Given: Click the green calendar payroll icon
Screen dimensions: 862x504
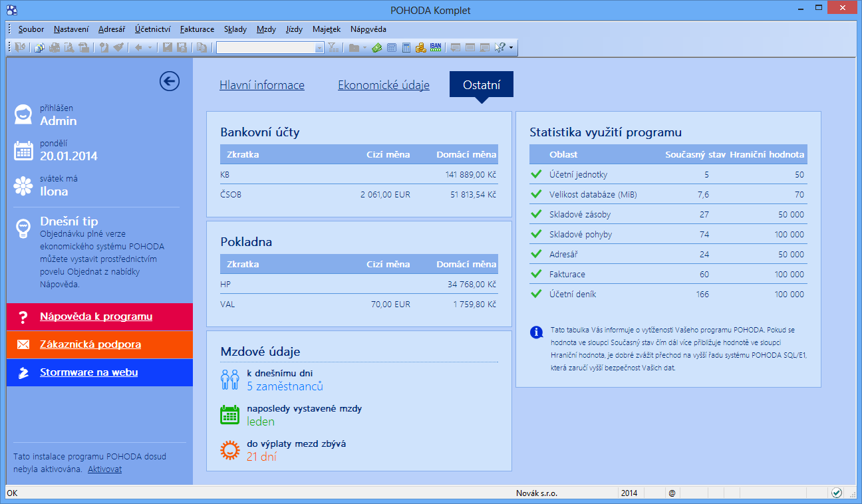Looking at the screenshot, I should (x=229, y=415).
